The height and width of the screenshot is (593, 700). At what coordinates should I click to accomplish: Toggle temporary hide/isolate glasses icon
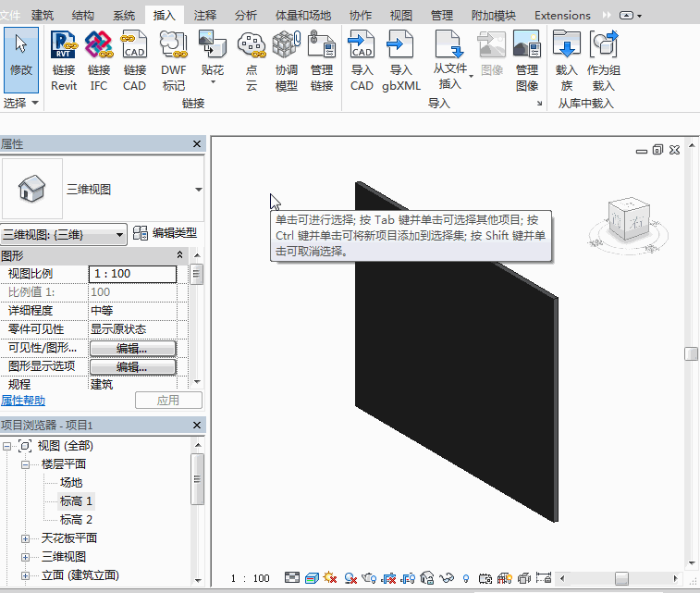(447, 578)
